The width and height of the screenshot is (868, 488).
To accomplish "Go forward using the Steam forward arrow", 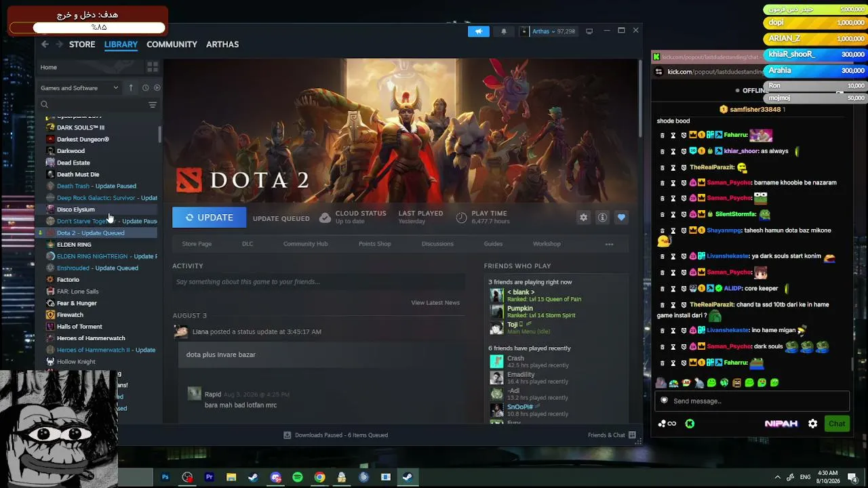I will pyautogui.click(x=60, y=44).
